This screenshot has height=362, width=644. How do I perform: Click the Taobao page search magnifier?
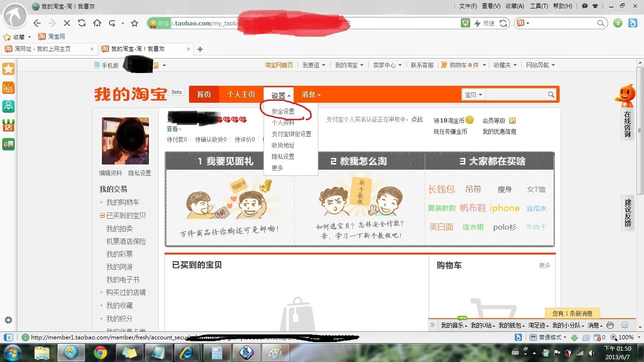[x=551, y=95]
